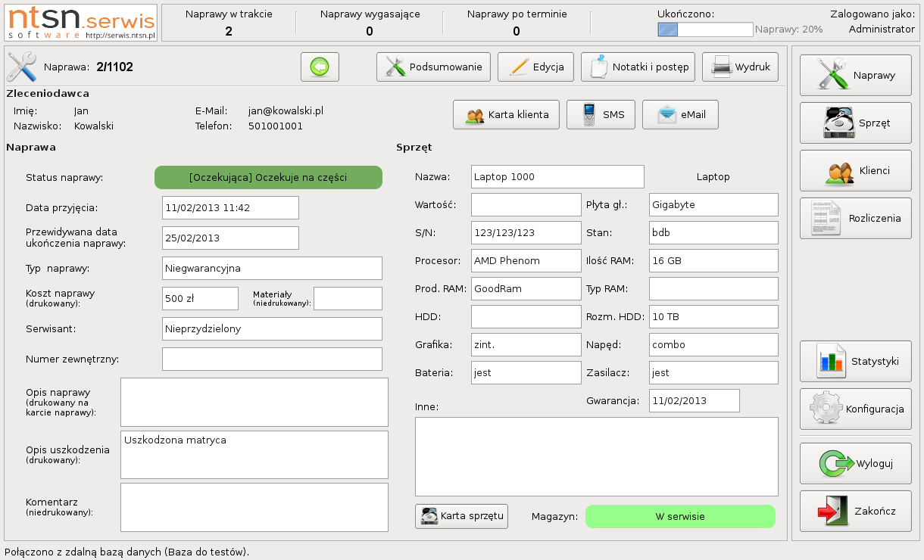This screenshot has width=924, height=560.
Task: Click the phone number 501001001
Action: point(276,126)
